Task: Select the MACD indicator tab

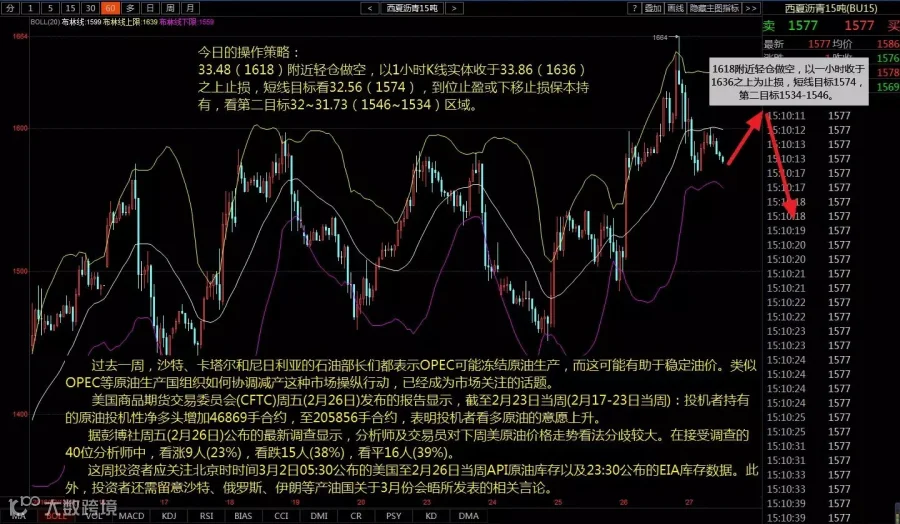Action: pos(131,515)
